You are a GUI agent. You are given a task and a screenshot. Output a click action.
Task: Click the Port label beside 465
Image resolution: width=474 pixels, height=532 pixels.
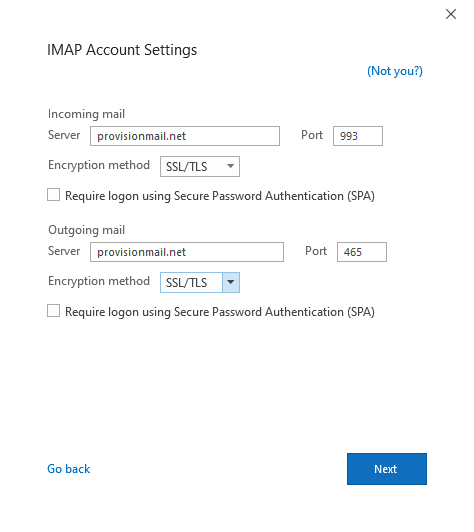[x=316, y=251]
